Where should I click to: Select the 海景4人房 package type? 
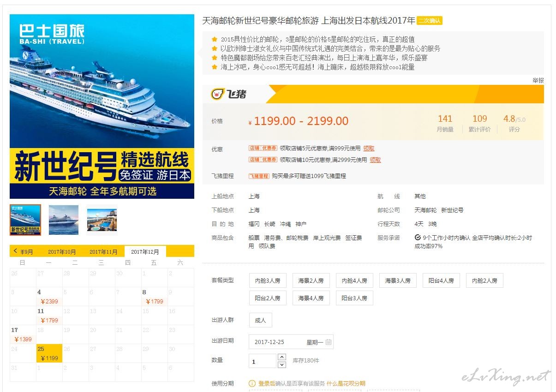pyautogui.click(x=311, y=298)
